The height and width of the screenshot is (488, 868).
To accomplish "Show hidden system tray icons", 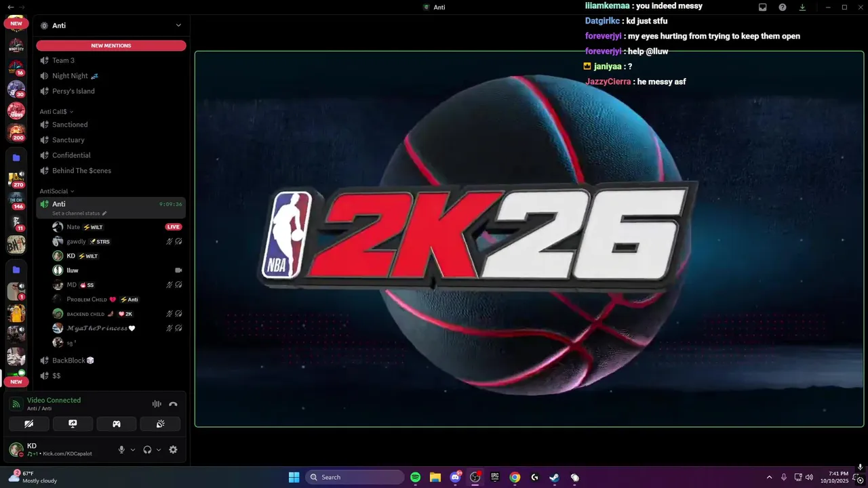I will coord(769,477).
